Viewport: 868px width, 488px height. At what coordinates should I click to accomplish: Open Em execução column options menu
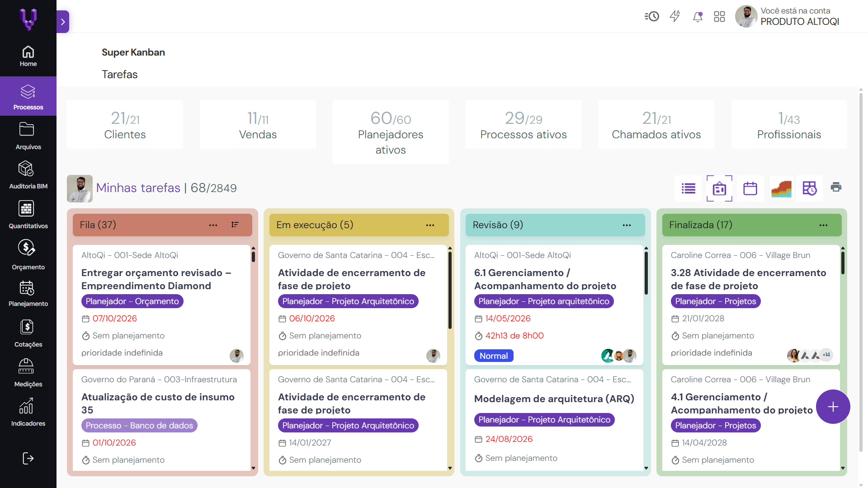430,225
